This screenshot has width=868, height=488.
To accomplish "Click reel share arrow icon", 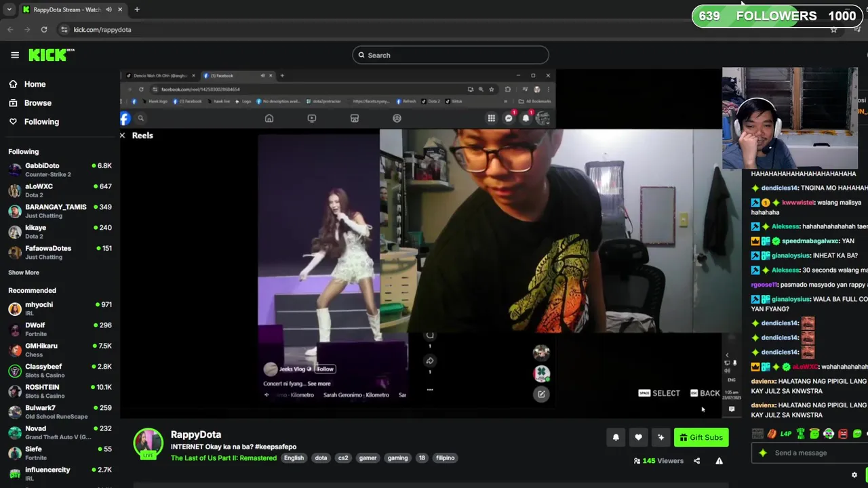I will click(x=429, y=361).
